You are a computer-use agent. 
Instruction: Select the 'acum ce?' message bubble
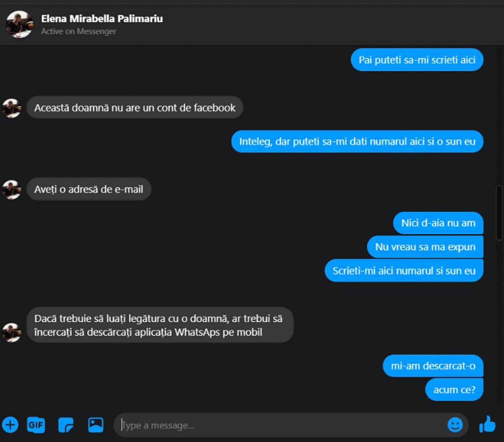pos(454,389)
